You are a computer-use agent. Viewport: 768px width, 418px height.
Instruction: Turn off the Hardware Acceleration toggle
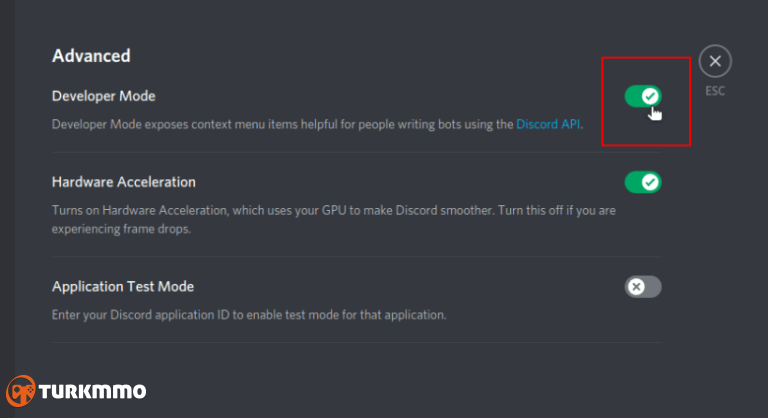643,182
